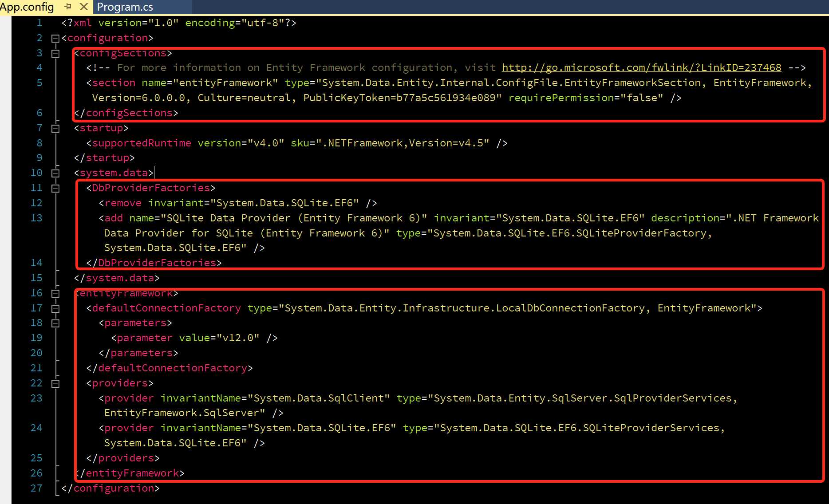Screen dimensions: 829x504
Task: Collapse the DbProviderFactories node on line 11
Action: [x=55, y=189]
